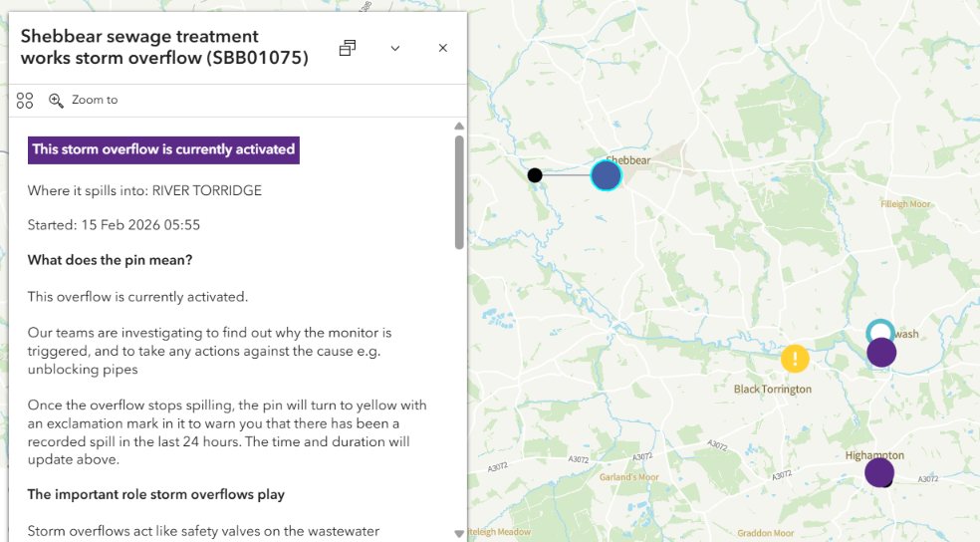Select the purple pin at Sheepwash
The height and width of the screenshot is (542, 980).
point(881,353)
